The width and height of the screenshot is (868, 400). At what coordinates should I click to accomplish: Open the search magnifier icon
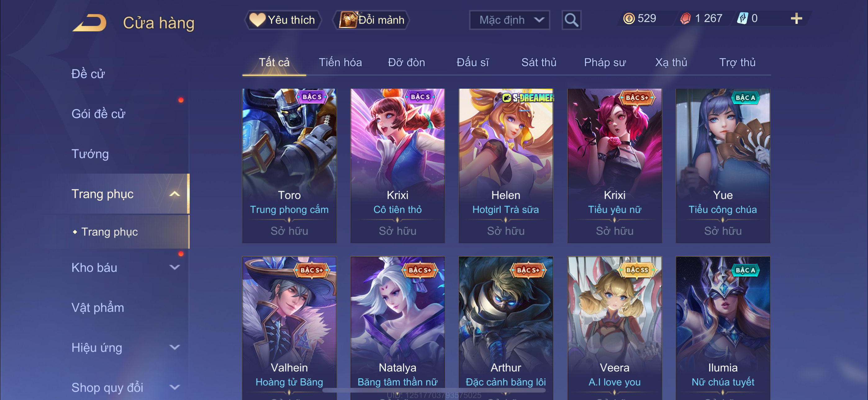(571, 20)
